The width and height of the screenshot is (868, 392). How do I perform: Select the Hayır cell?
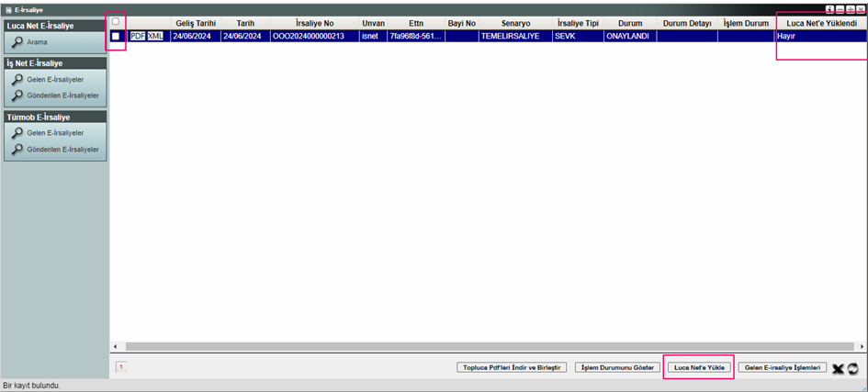click(x=821, y=37)
